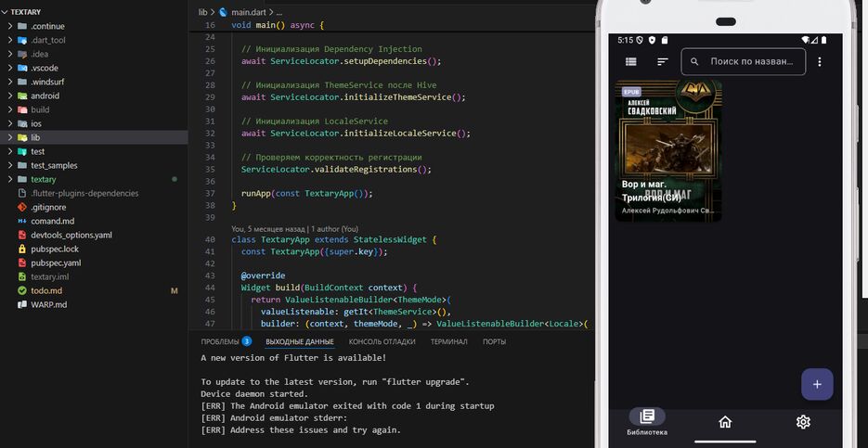Collapse the TEXTARY project root

pyautogui.click(x=25, y=12)
